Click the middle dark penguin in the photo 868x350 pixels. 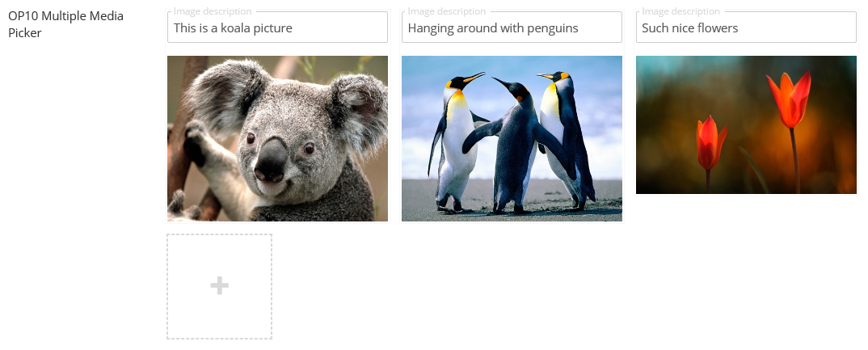[x=513, y=145]
